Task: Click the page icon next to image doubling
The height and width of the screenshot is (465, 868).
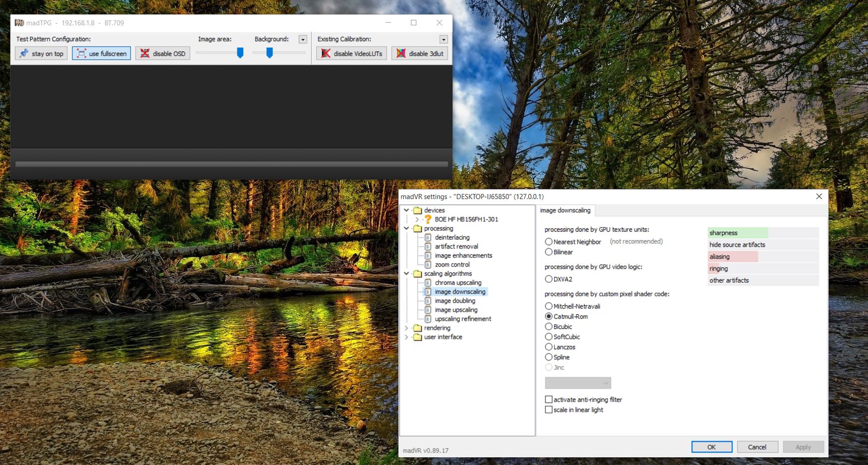Action: pos(428,301)
